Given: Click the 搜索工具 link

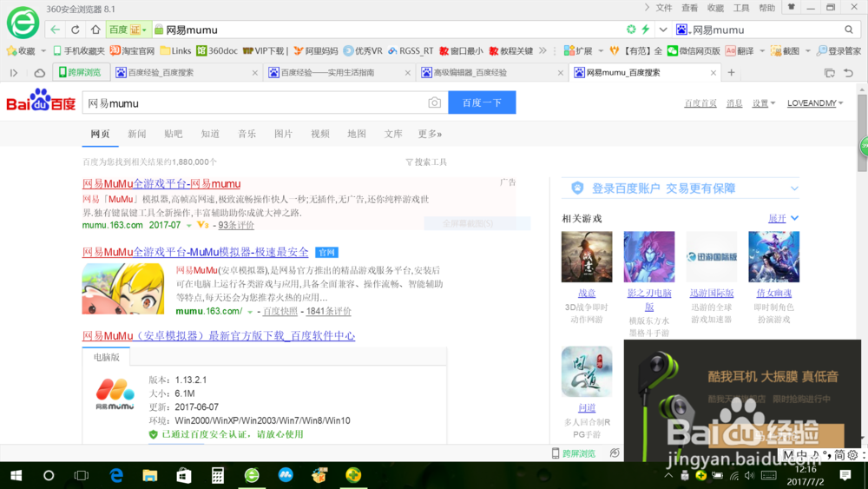Looking at the screenshot, I should coord(426,162).
